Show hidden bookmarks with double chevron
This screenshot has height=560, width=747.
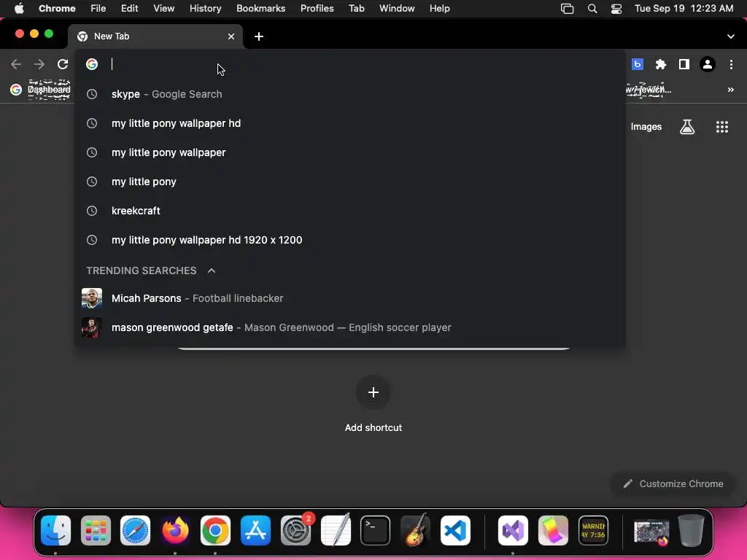(x=730, y=90)
